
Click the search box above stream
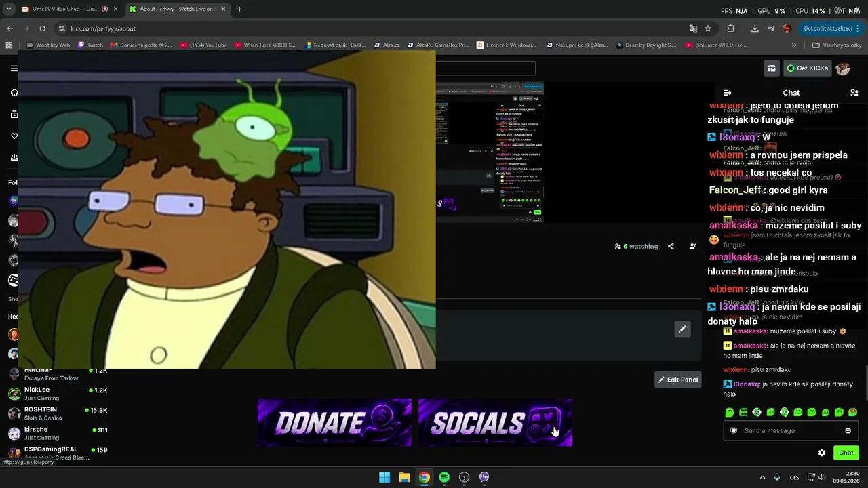(x=486, y=68)
